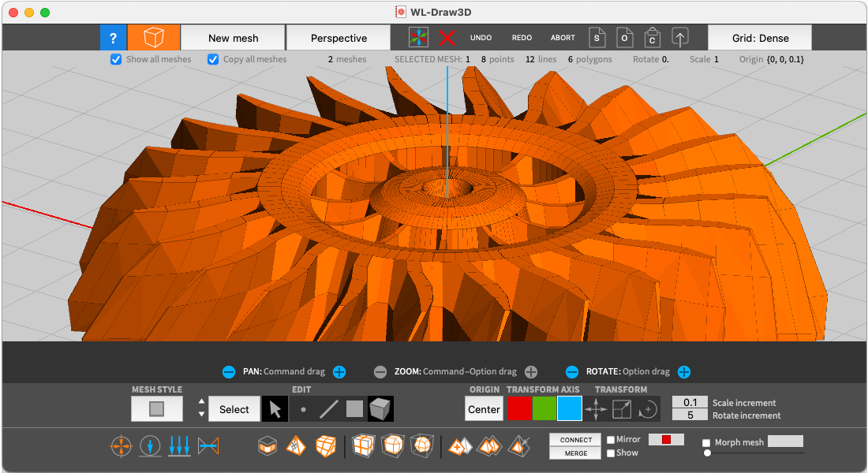The width and height of the screenshot is (868, 473).
Task: Open the Perspective view dropdown
Action: click(339, 38)
